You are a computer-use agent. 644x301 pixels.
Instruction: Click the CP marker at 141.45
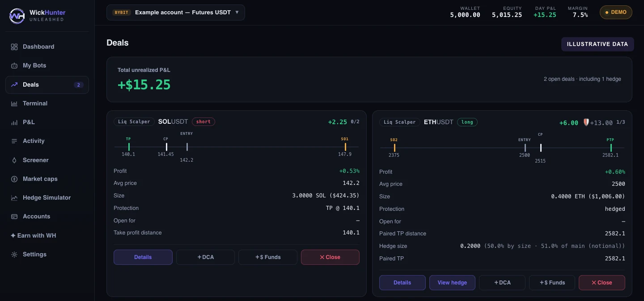pos(166,147)
